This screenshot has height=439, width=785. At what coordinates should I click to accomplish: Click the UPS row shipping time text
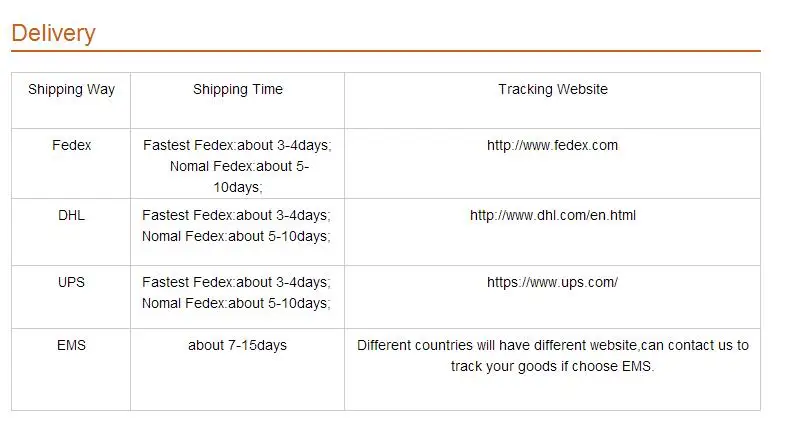tap(236, 293)
